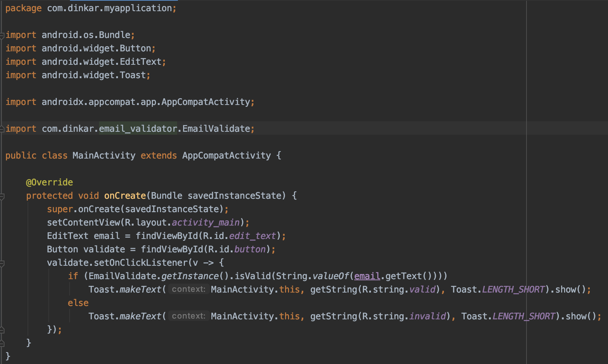Click the 'edit_text' id reference
Viewport: 608px width, 364px height.
pyautogui.click(x=253, y=236)
